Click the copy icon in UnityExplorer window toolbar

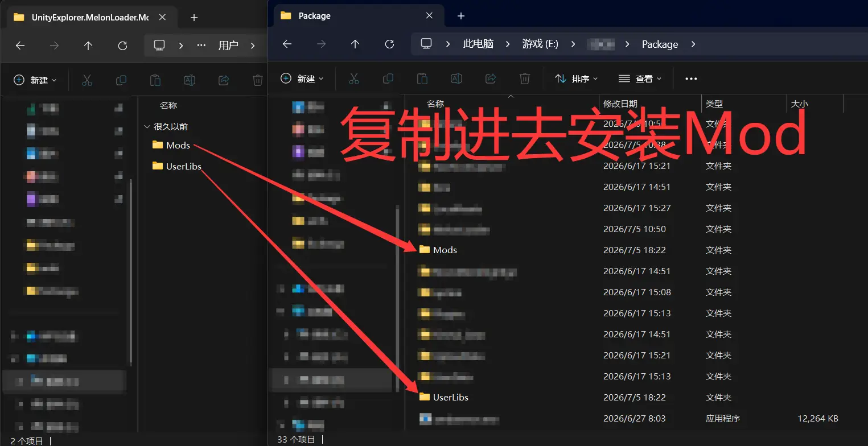pyautogui.click(x=121, y=80)
